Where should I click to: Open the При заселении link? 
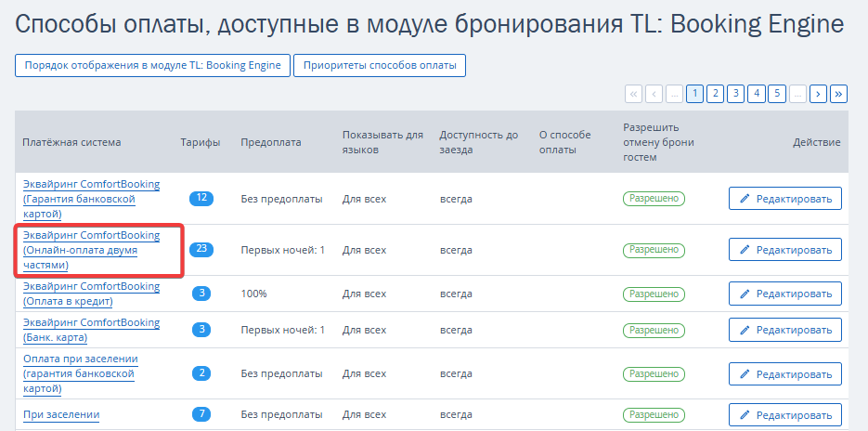pyautogui.click(x=61, y=414)
